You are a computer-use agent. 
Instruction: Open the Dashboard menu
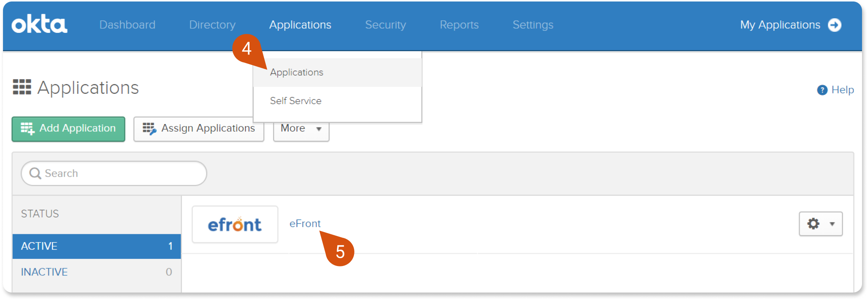127,25
